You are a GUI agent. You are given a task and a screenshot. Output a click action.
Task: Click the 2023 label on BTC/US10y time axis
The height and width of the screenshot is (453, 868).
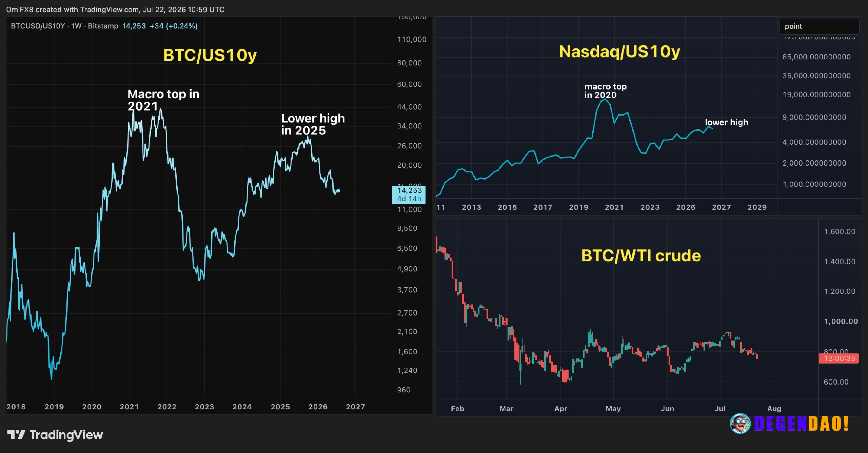204,407
